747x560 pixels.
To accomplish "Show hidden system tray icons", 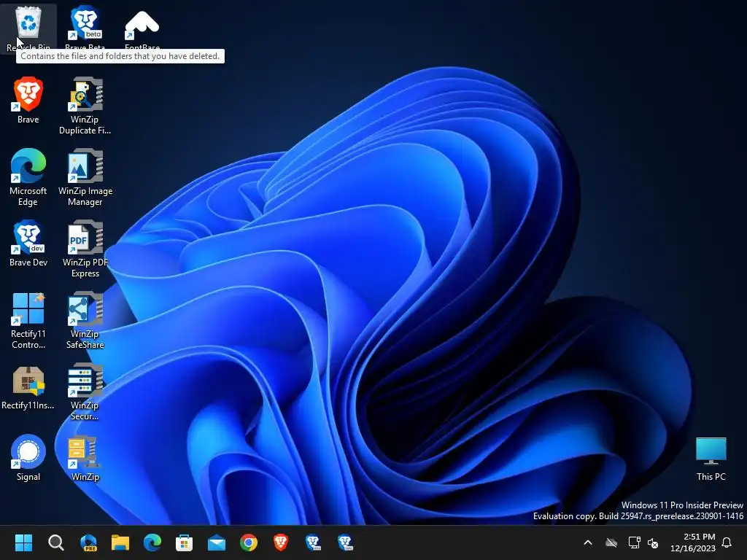I will (x=588, y=542).
